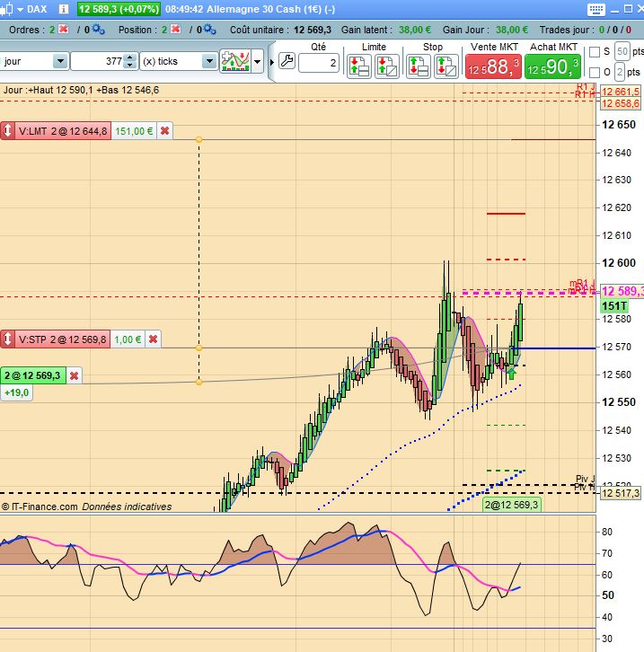Click the 151T tick countdown label

(614, 306)
